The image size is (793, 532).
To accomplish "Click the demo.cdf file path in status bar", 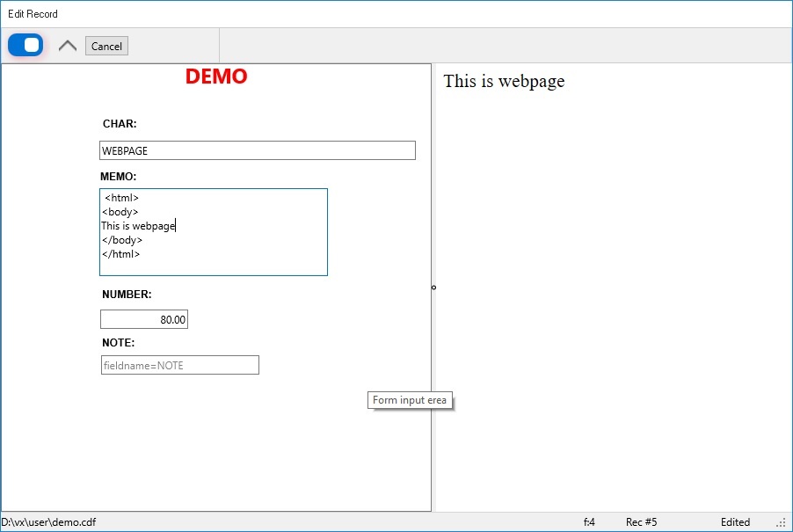I will [48, 522].
